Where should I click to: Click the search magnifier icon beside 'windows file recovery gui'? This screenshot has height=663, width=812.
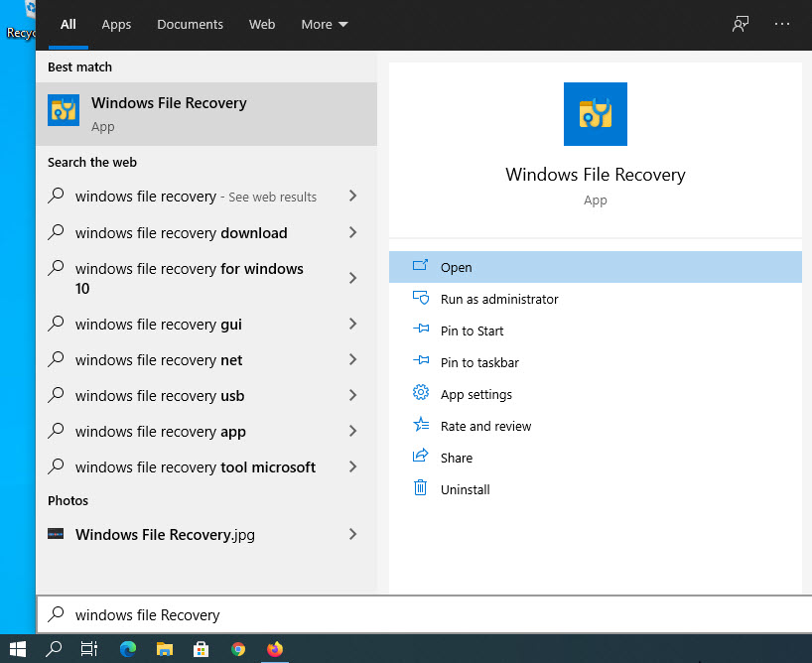coord(56,324)
